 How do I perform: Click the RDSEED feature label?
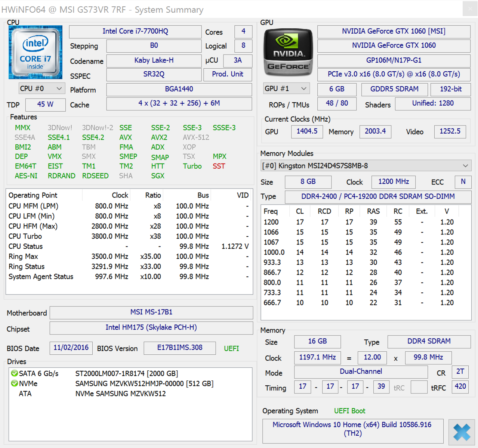[95, 176]
